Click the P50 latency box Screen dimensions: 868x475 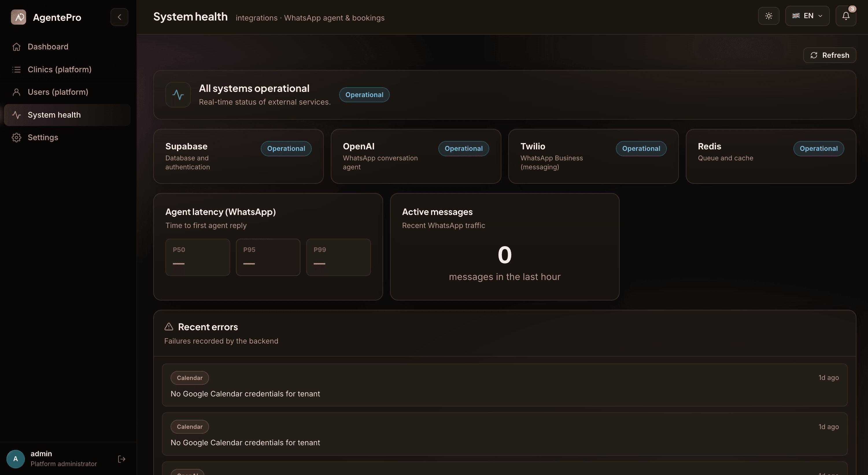(x=198, y=257)
